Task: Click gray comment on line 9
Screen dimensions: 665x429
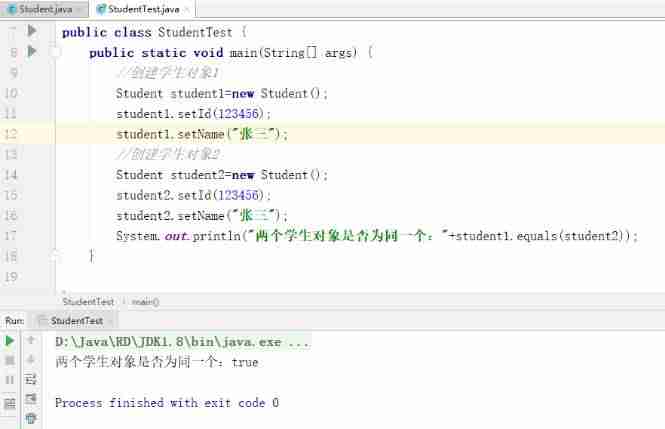Action: (168, 73)
